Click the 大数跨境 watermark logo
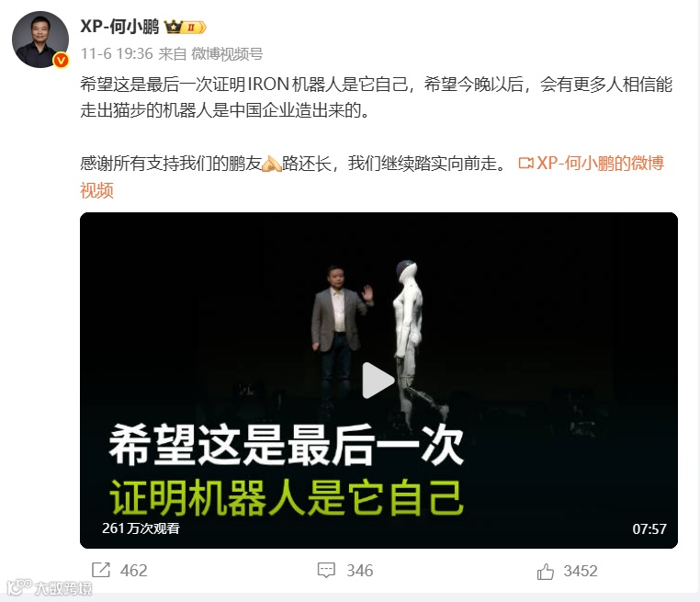Screen dimensions: 700x602 tap(50, 587)
